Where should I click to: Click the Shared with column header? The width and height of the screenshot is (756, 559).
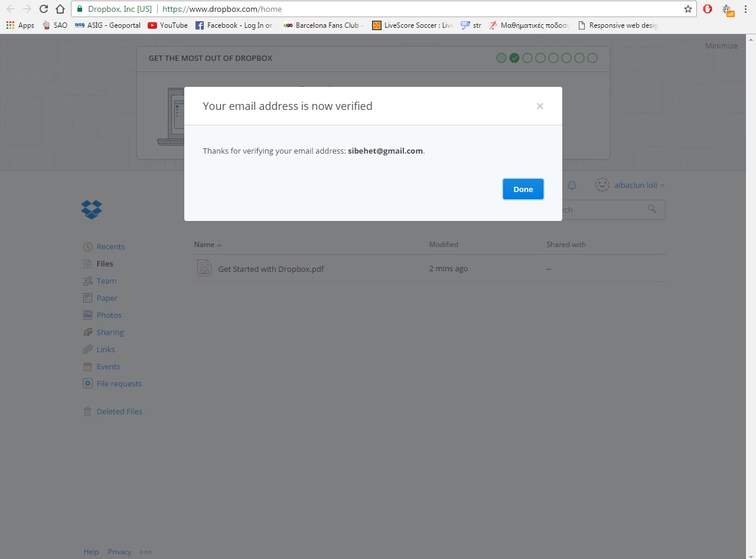566,245
